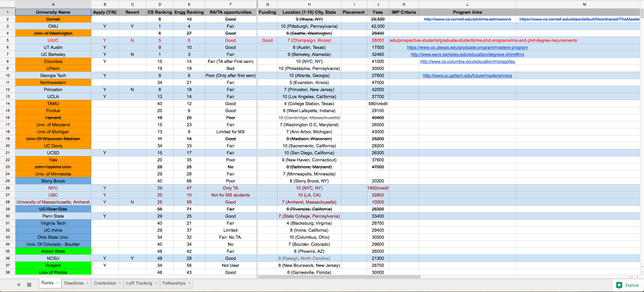Select the '580/credit' fees cell
644x292 pixels.
tap(378, 104)
